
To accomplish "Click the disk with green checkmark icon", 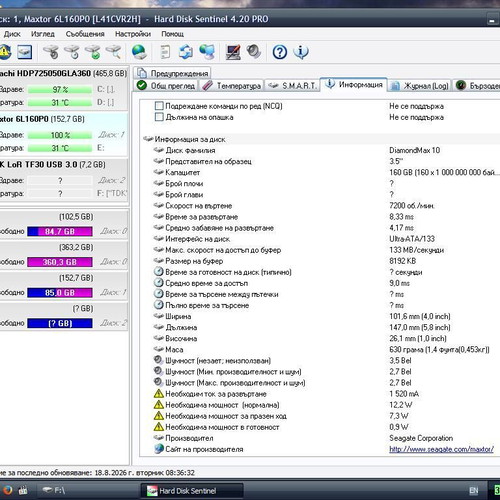I will click(93, 52).
